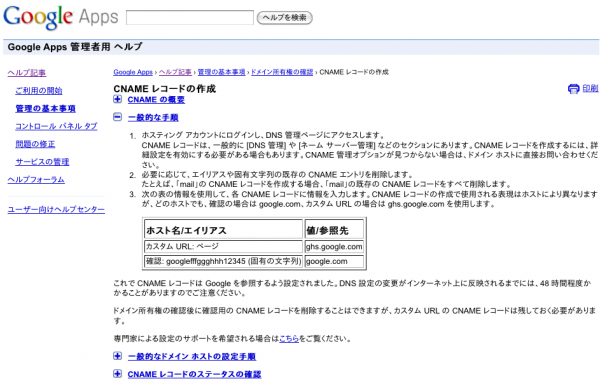The image size is (600, 386).
Task: Open CNAME レコードのステータスの確認 link
Action: point(194,374)
